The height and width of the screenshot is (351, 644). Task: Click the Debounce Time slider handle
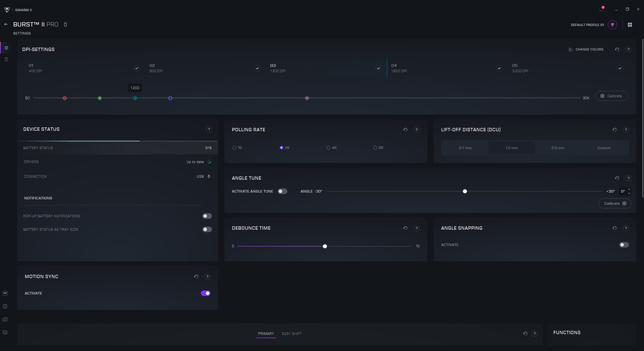click(325, 246)
